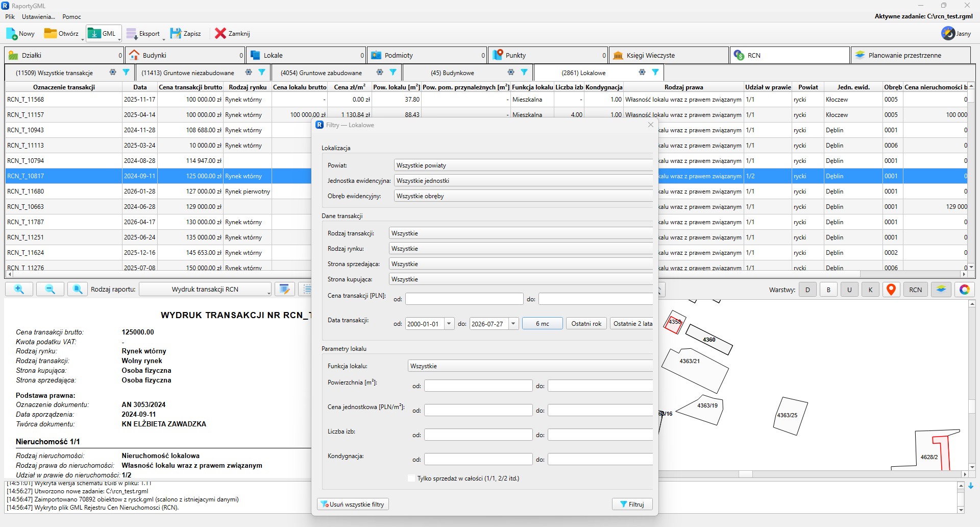Click the Eksport toolbar icon
The image size is (980, 527).
[132, 34]
